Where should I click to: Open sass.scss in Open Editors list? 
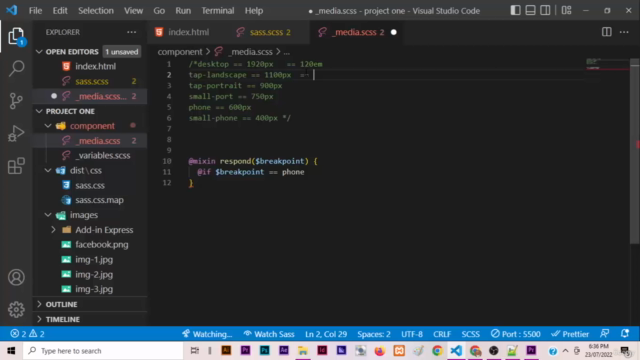[x=90, y=81]
